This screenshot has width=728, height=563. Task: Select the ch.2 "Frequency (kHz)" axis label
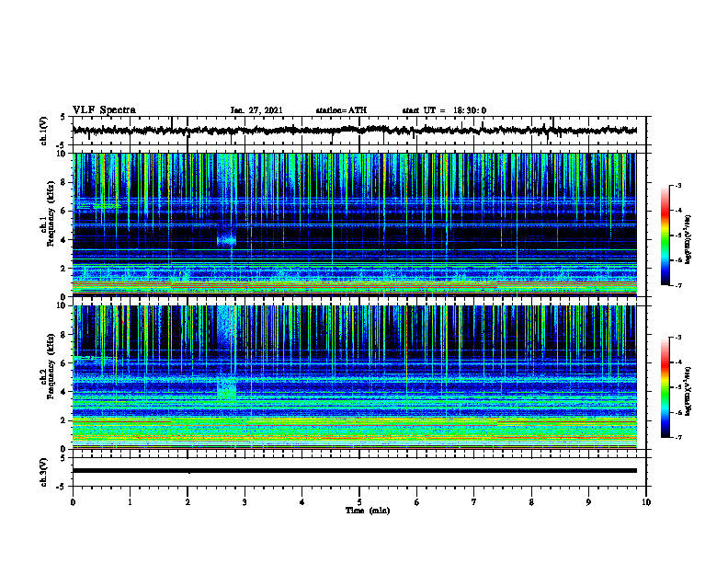51,366
